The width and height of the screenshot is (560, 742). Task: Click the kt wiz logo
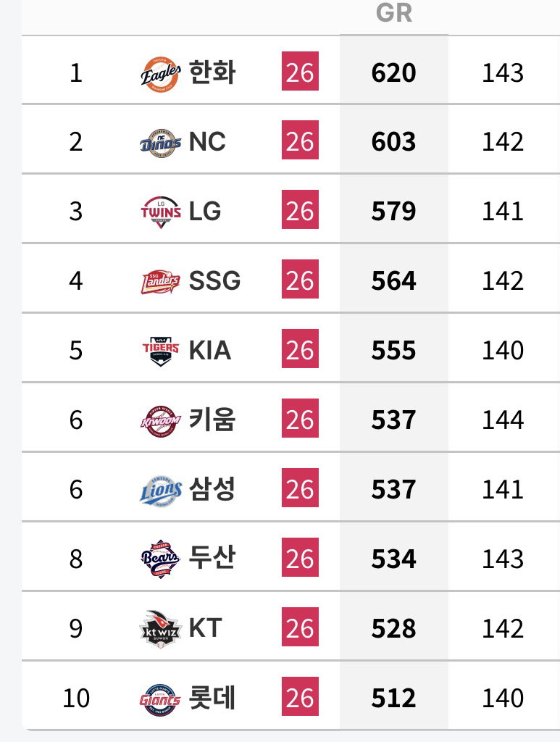pyautogui.click(x=160, y=629)
